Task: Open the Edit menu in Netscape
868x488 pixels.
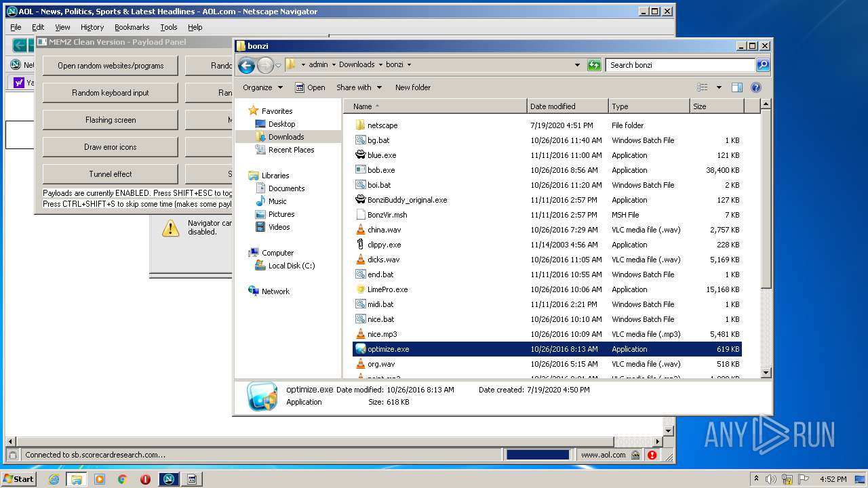Action: click(38, 27)
